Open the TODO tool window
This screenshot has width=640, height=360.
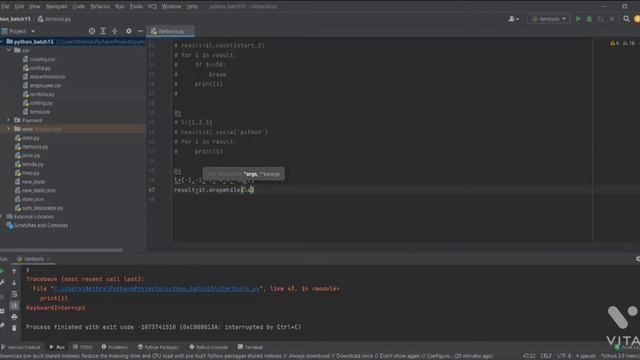(x=83, y=347)
